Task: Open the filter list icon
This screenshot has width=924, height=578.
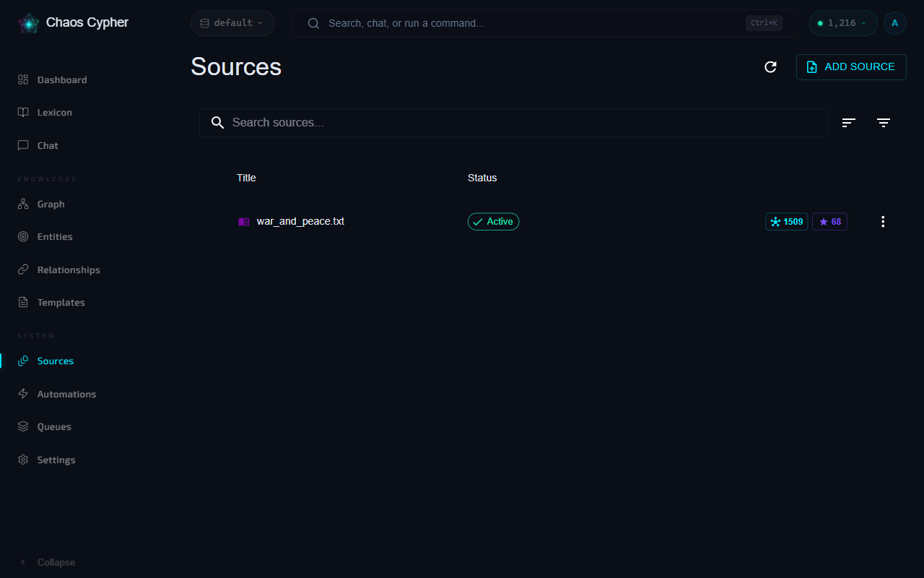Action: [x=884, y=123]
